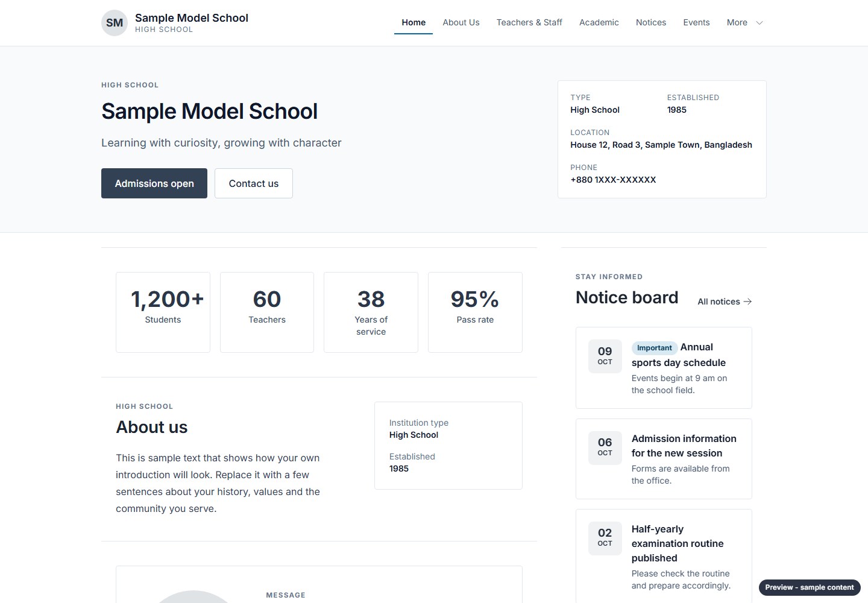Open the Home nav tab
The image size is (868, 603).
414,22
